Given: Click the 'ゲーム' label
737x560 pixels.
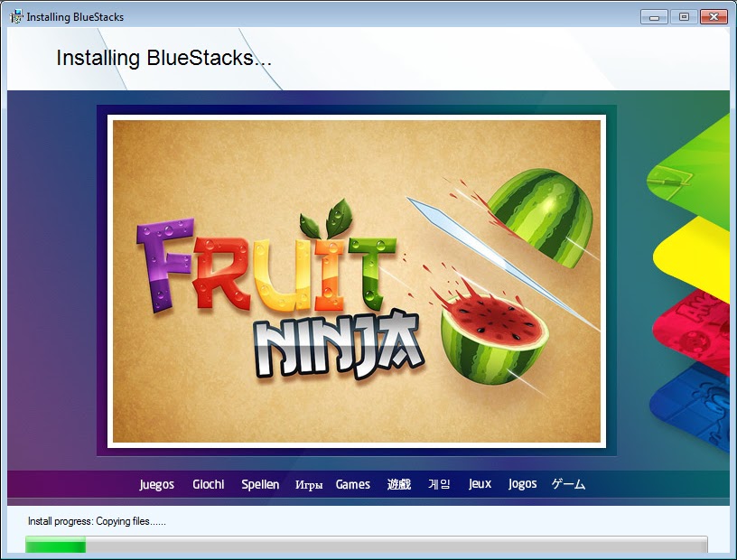Looking at the screenshot, I should coord(568,484).
